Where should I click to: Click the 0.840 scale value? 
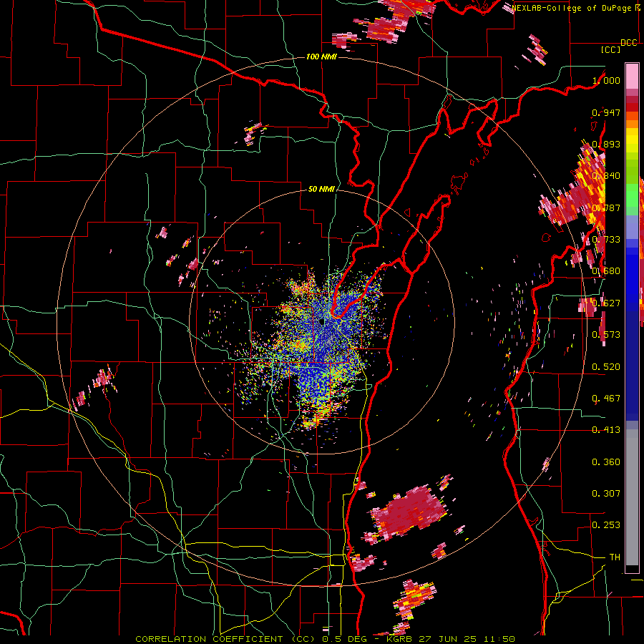click(x=606, y=176)
